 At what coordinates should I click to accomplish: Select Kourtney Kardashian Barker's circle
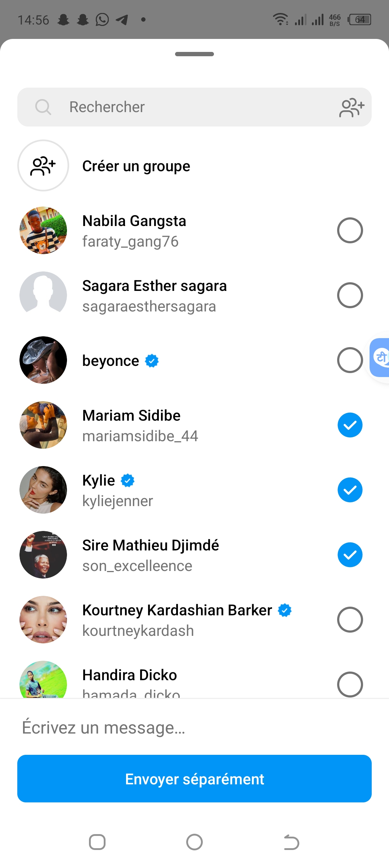coord(350,620)
